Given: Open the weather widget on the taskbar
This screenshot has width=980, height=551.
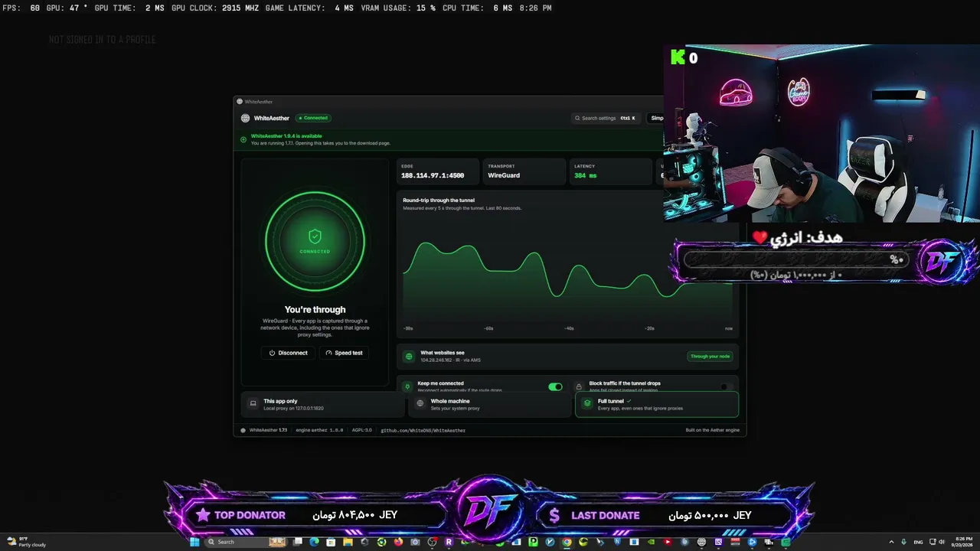Looking at the screenshot, I should pos(27,542).
